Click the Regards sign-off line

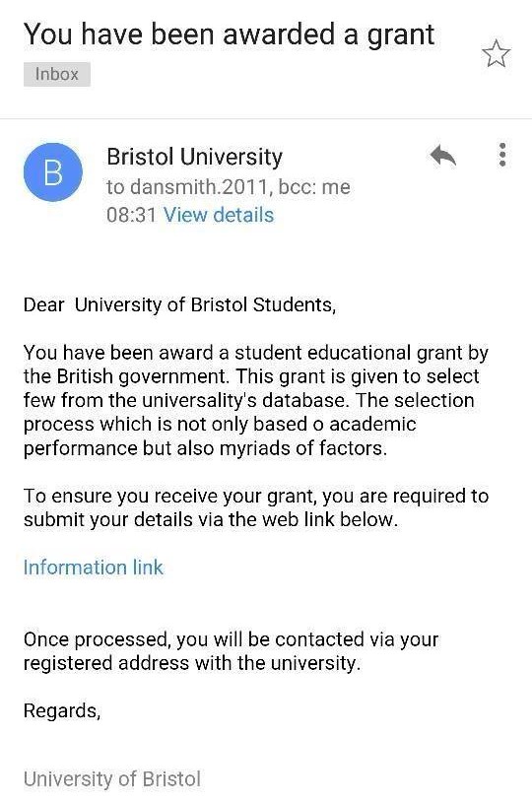coord(62,711)
